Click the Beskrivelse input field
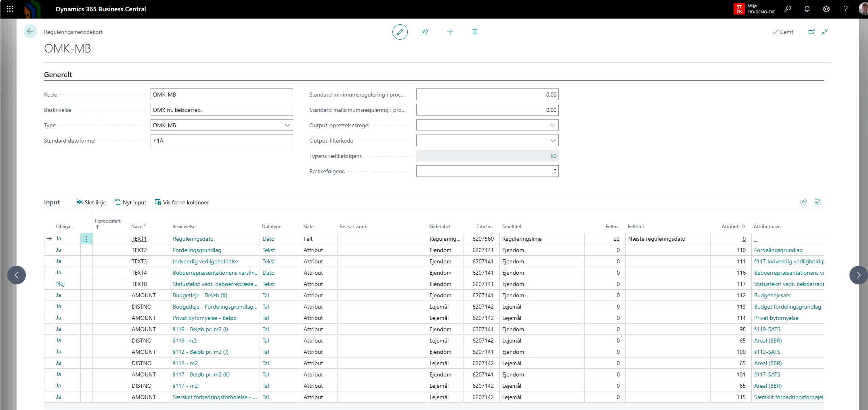Screen dimensions: 868x410 pos(222,110)
